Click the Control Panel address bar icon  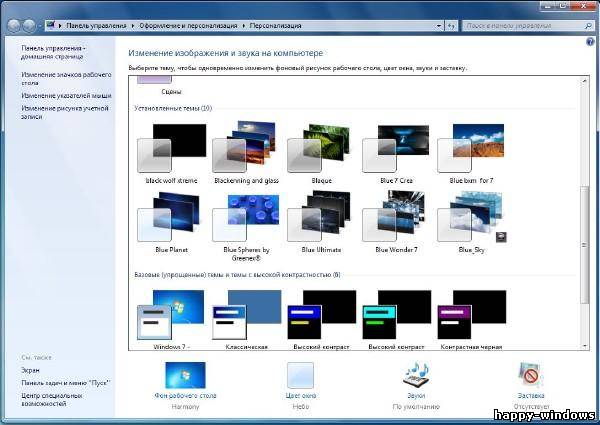click(x=50, y=25)
